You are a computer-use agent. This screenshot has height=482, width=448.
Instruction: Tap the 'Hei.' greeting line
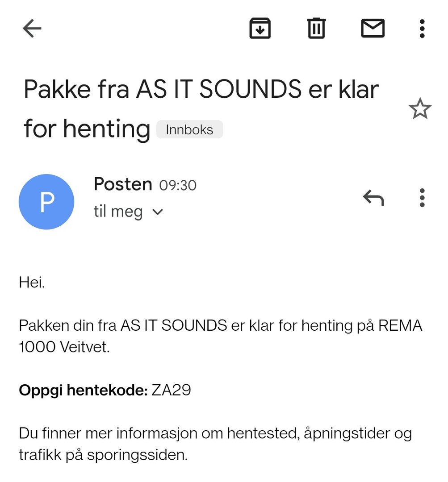32,282
